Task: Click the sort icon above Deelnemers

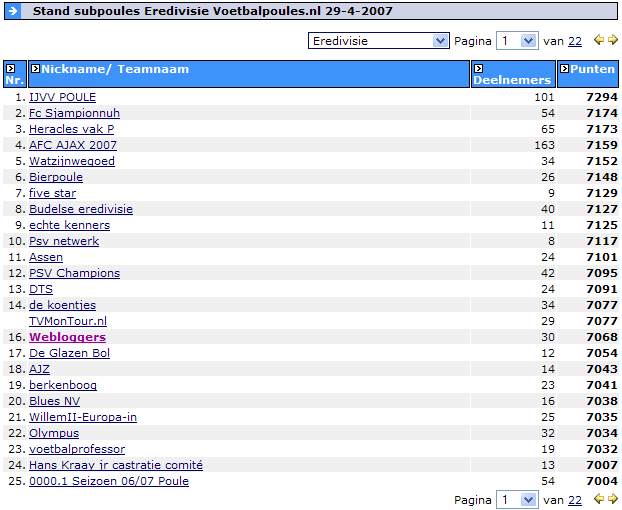Action: pos(478,69)
